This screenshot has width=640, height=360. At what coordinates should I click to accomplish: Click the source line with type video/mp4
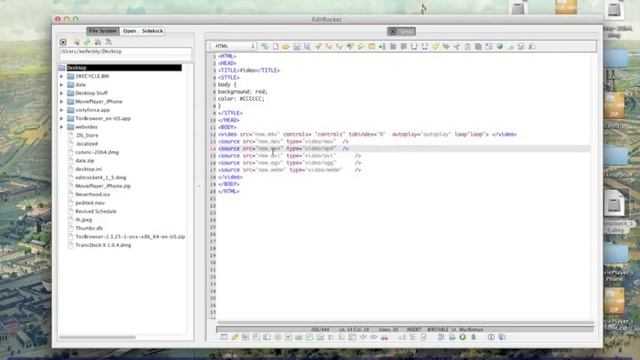[x=283, y=149]
